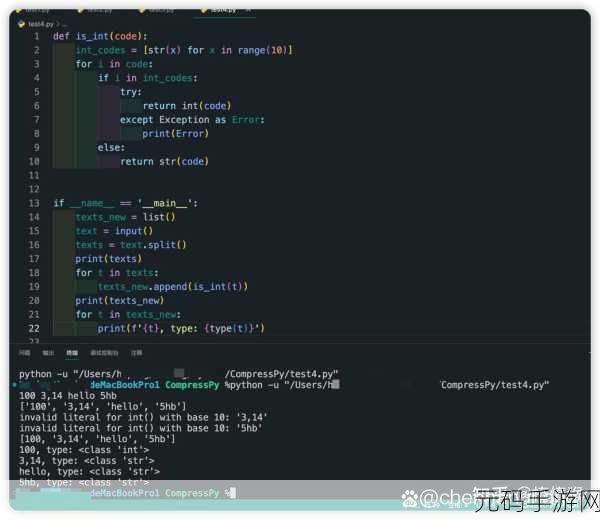
Task: Switch to the 问题 (Problems) panel tab
Action: pos(24,353)
